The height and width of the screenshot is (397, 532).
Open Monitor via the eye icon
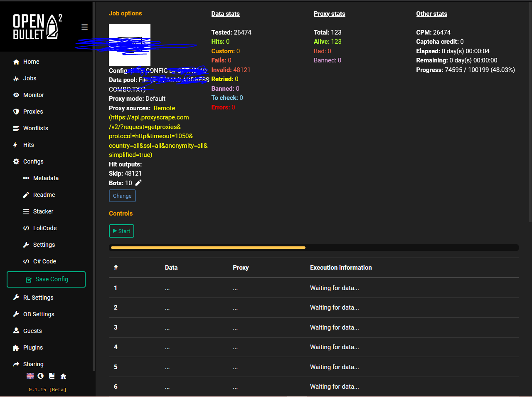point(16,95)
